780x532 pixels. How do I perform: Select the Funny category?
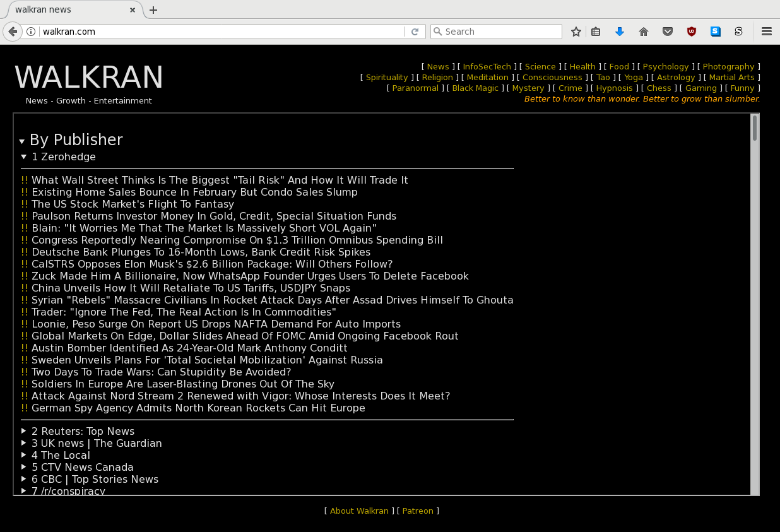(743, 88)
